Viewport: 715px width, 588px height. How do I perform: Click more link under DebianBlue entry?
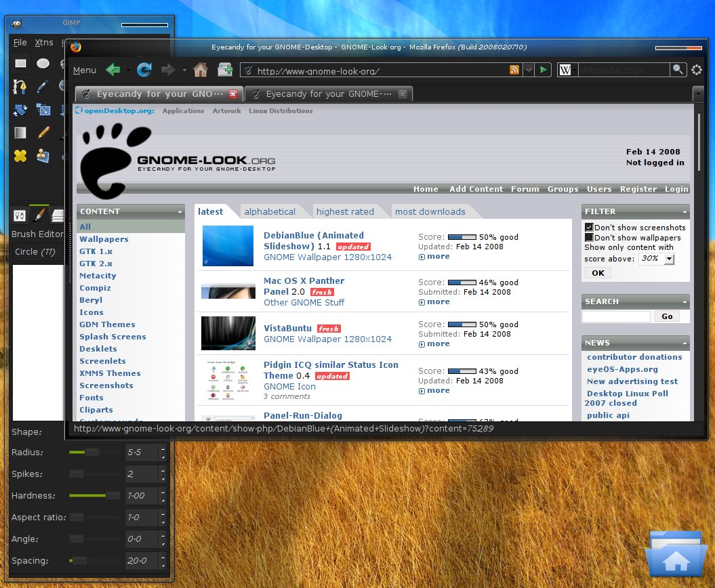438,257
